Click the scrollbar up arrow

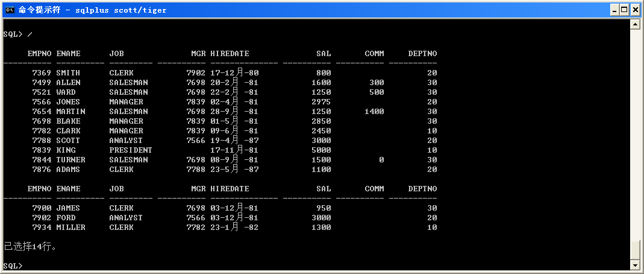coord(634,24)
